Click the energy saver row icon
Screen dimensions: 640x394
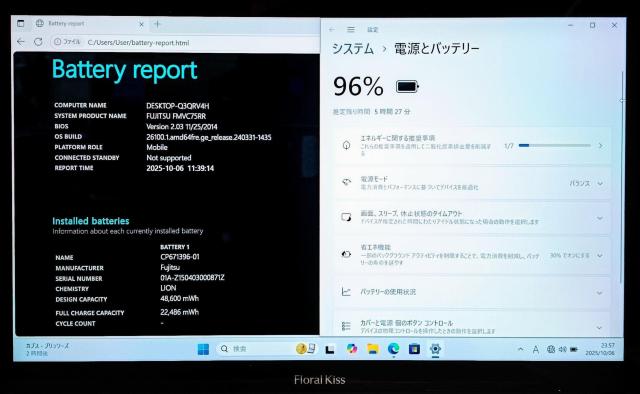coord(346,254)
